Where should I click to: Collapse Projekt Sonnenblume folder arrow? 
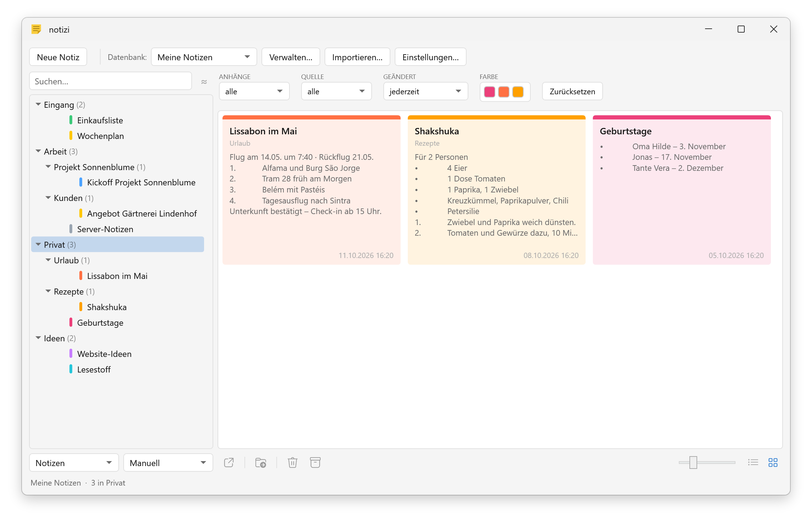pyautogui.click(x=48, y=167)
